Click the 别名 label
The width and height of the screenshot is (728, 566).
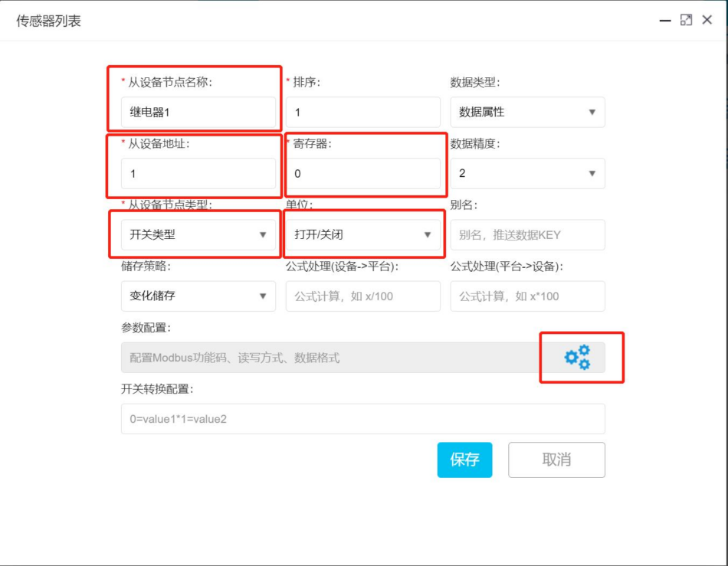pyautogui.click(x=464, y=204)
